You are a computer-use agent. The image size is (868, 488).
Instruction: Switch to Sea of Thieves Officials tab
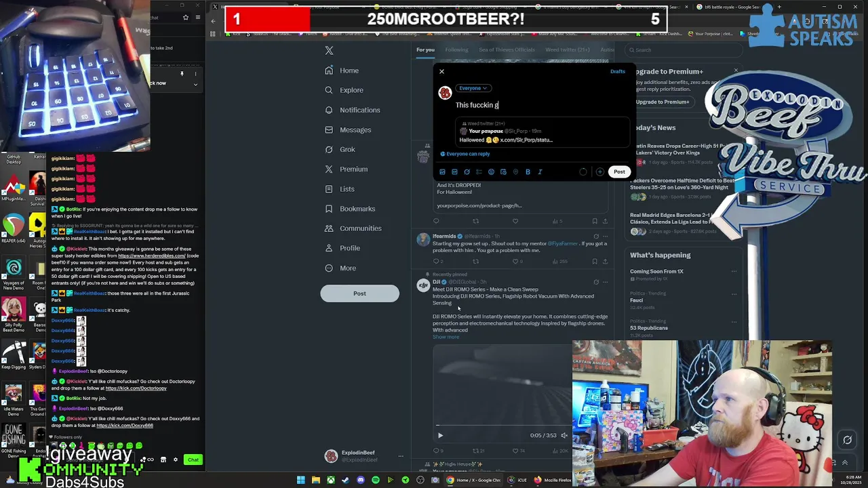pyautogui.click(x=507, y=49)
